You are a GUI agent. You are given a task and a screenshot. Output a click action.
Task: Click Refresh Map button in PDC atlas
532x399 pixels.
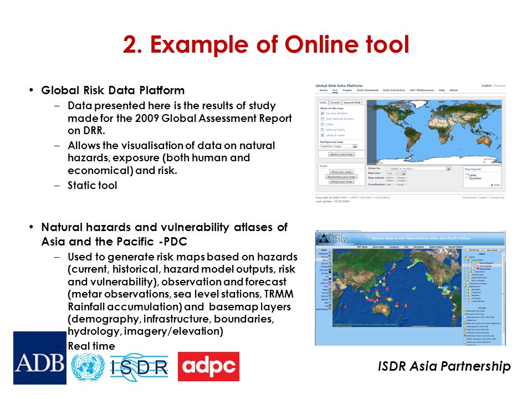point(474,250)
